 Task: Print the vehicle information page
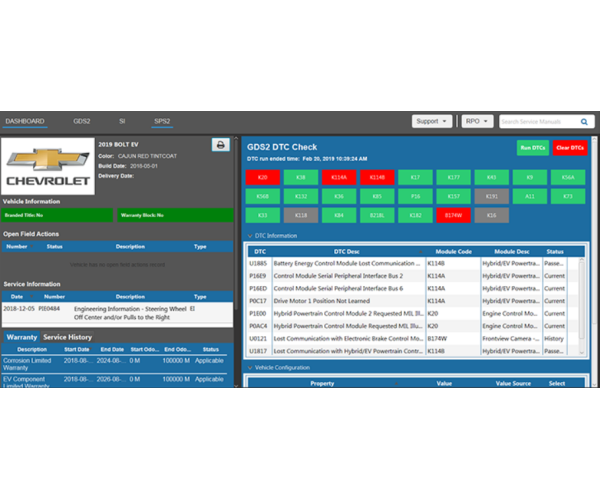220,145
